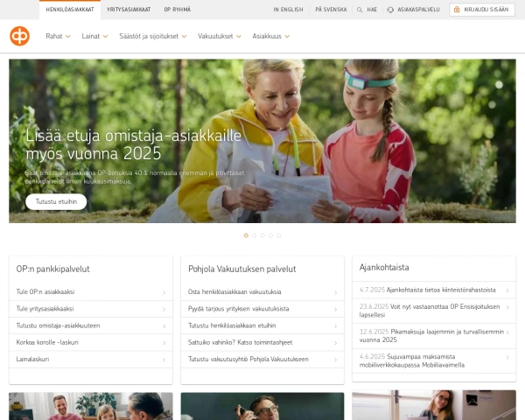The height and width of the screenshot is (420, 525).
Task: Click the Kirjaudu sisään button
Action: pos(482,10)
